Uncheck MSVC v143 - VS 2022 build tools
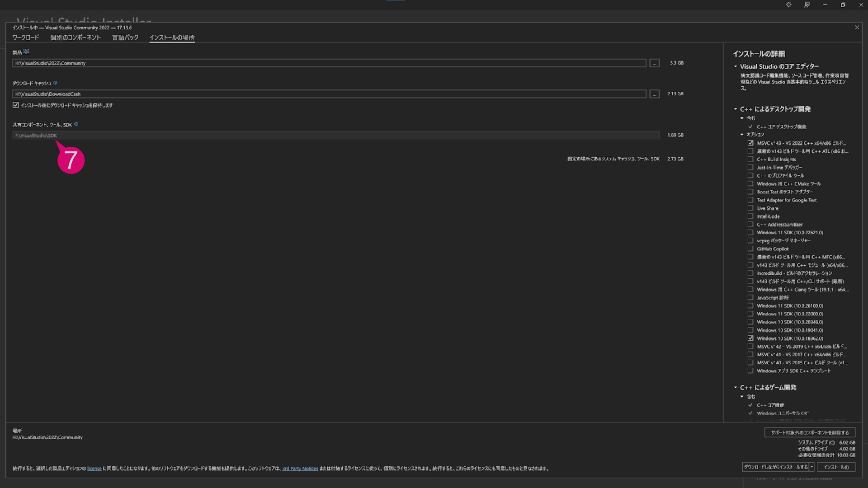 pos(750,143)
